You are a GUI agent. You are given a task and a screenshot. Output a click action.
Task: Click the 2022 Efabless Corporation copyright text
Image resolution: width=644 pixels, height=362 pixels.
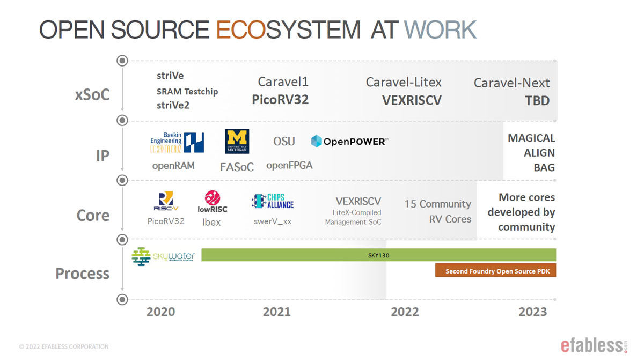pyautogui.click(x=64, y=346)
